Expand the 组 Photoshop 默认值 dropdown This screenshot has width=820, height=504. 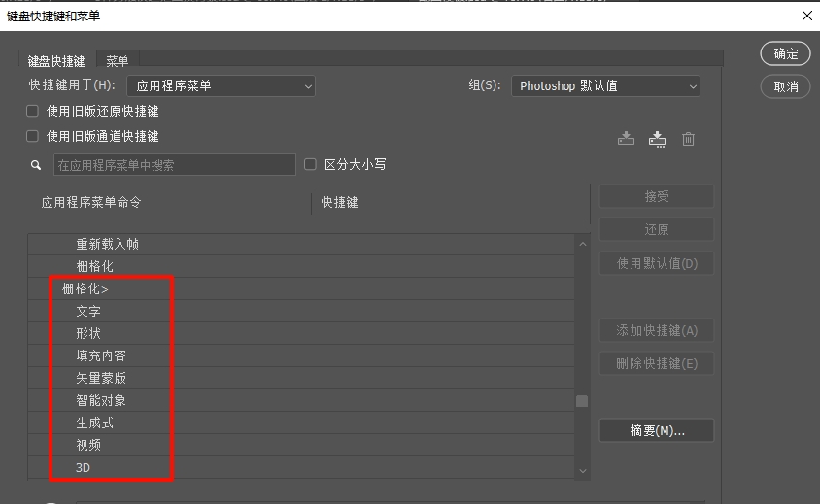(605, 85)
